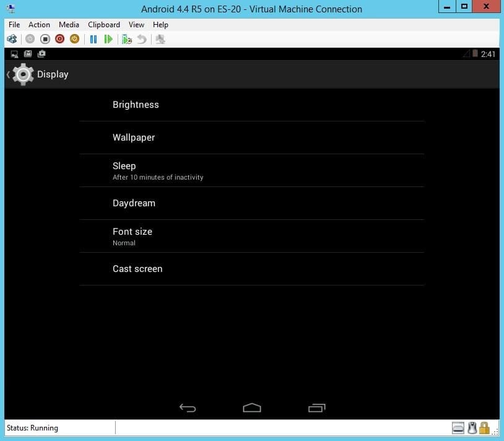The height and width of the screenshot is (441, 504).
Task: Tap the Android Back navigation button
Action: [188, 408]
